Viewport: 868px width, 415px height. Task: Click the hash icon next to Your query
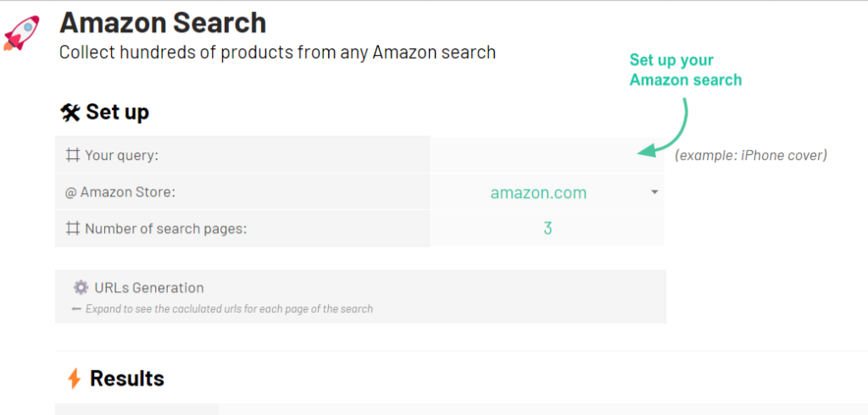click(73, 156)
